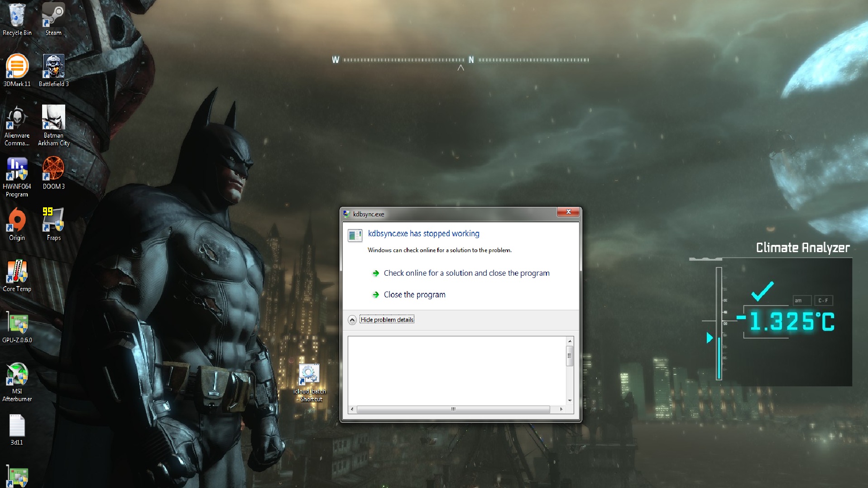Click the Hide problem details label
The image size is (868, 488).
387,320
